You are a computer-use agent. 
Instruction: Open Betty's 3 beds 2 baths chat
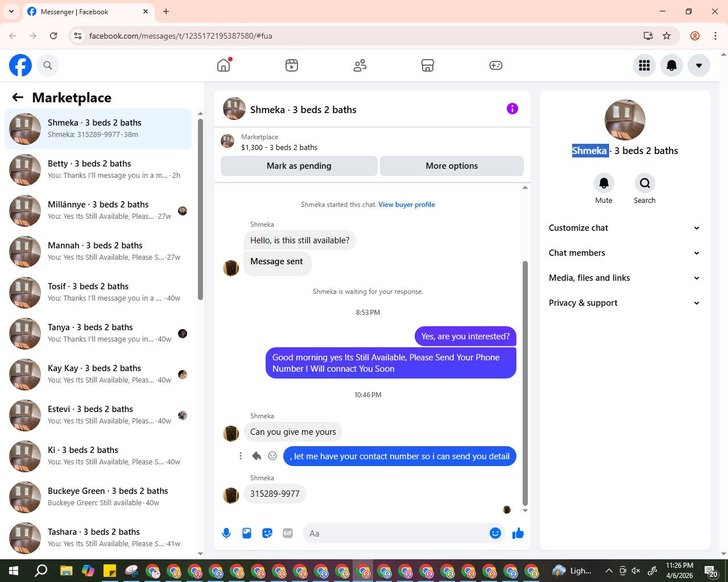click(x=98, y=170)
